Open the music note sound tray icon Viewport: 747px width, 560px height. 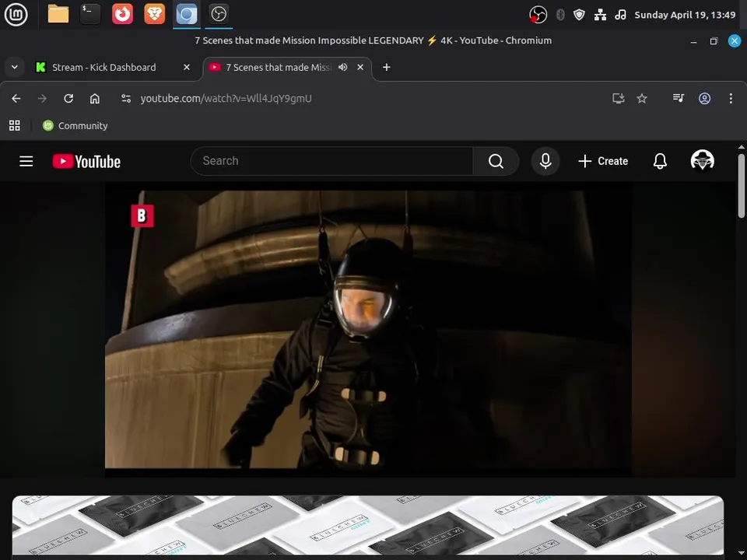coord(620,15)
